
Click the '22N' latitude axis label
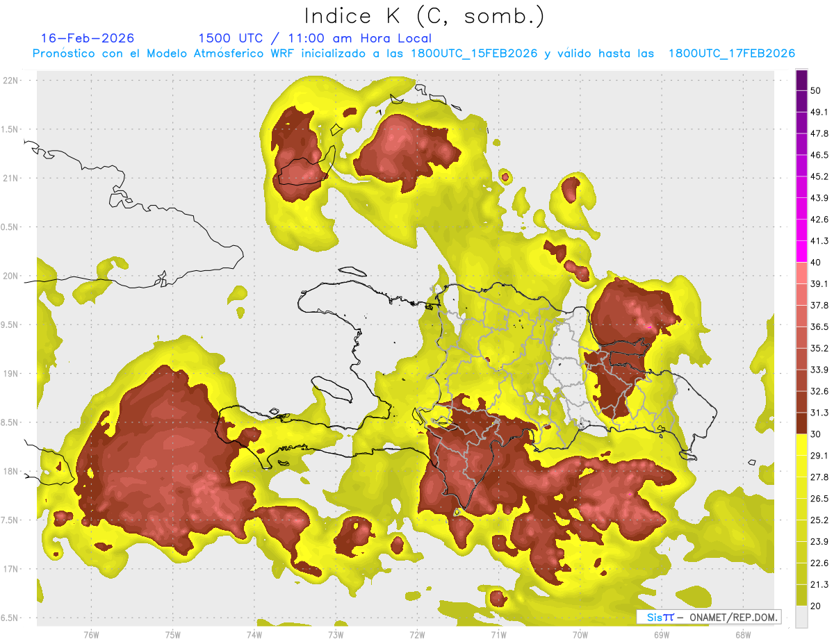point(12,81)
